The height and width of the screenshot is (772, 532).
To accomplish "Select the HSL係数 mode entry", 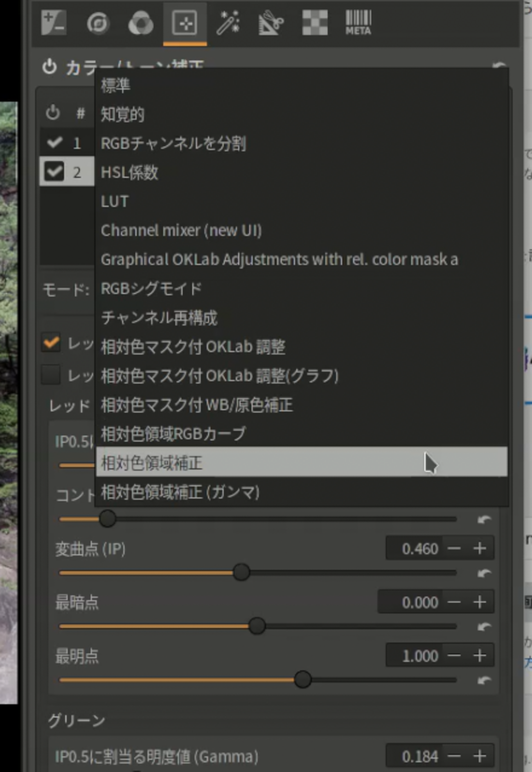I will click(129, 172).
